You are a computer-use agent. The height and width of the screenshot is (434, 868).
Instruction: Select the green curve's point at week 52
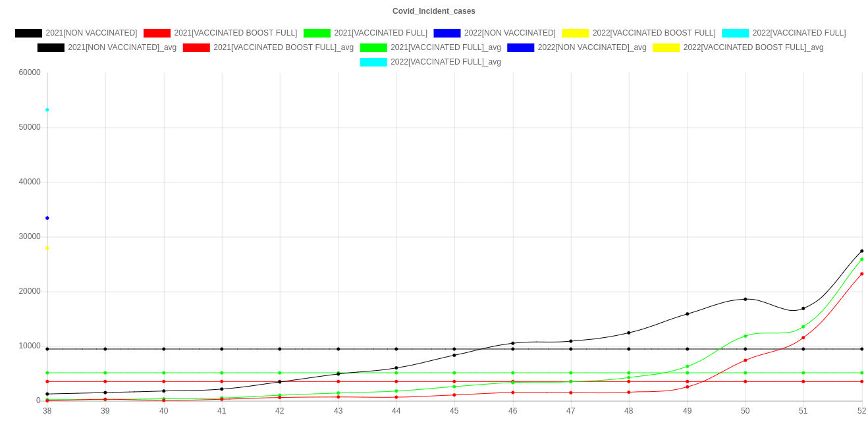click(x=861, y=259)
